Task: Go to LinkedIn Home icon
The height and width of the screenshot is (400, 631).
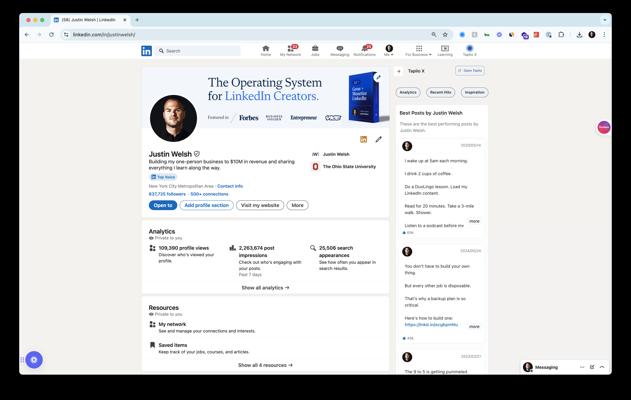Action: (265, 49)
